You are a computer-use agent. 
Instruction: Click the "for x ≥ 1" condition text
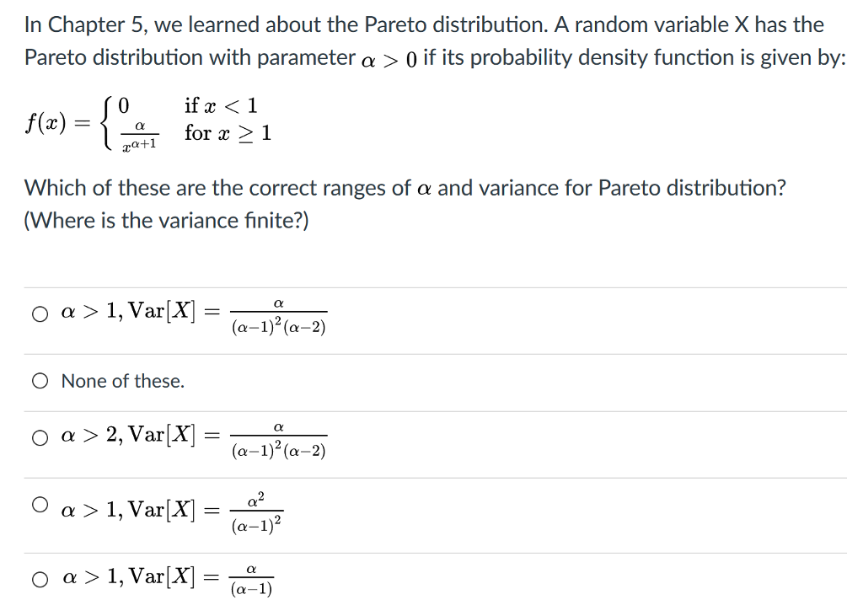coord(228,133)
